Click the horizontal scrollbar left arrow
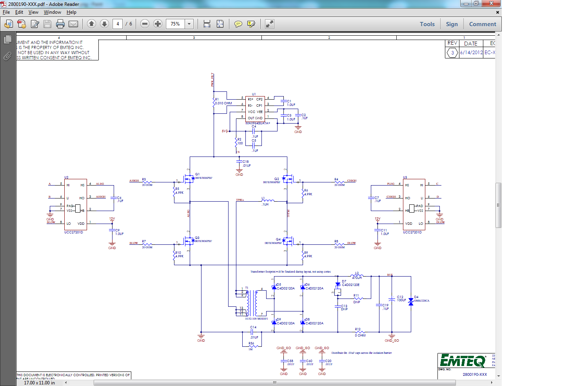Screen dimensions: 588x386 65,382
